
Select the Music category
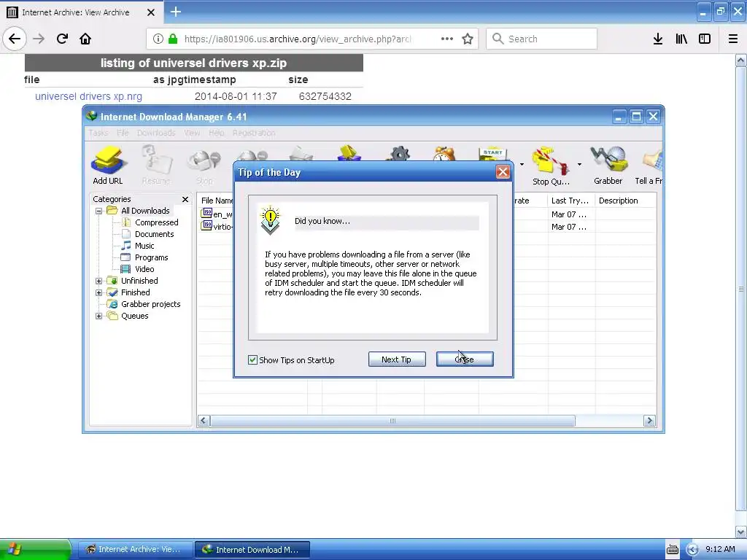click(144, 246)
